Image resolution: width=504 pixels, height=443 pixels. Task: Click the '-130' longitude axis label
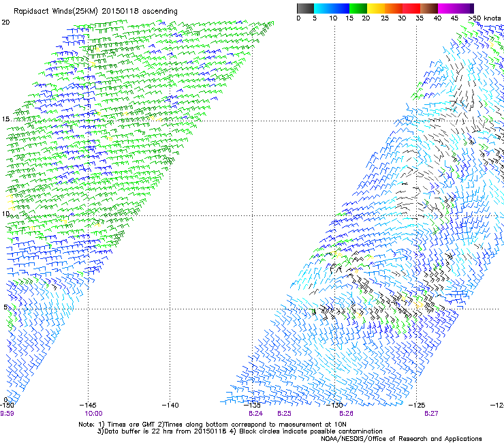click(x=334, y=406)
